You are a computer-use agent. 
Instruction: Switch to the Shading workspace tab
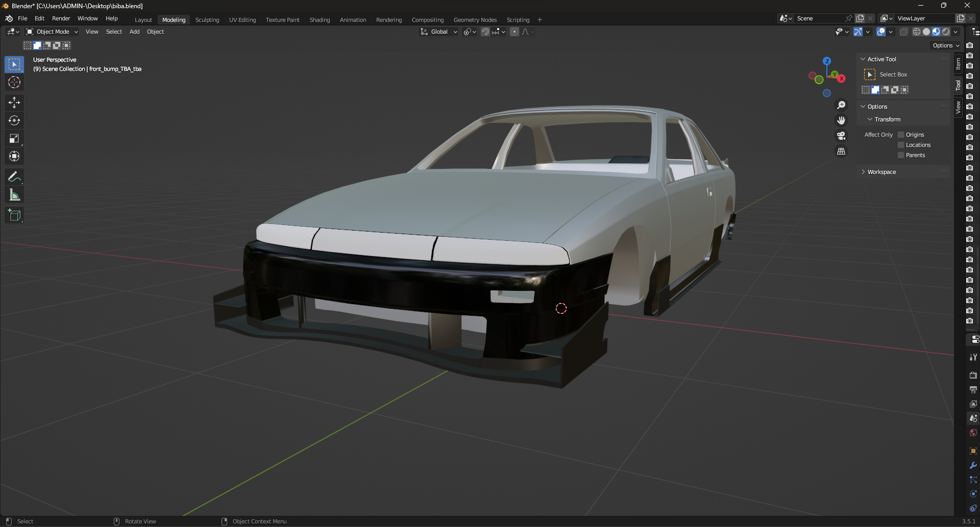tap(320, 20)
